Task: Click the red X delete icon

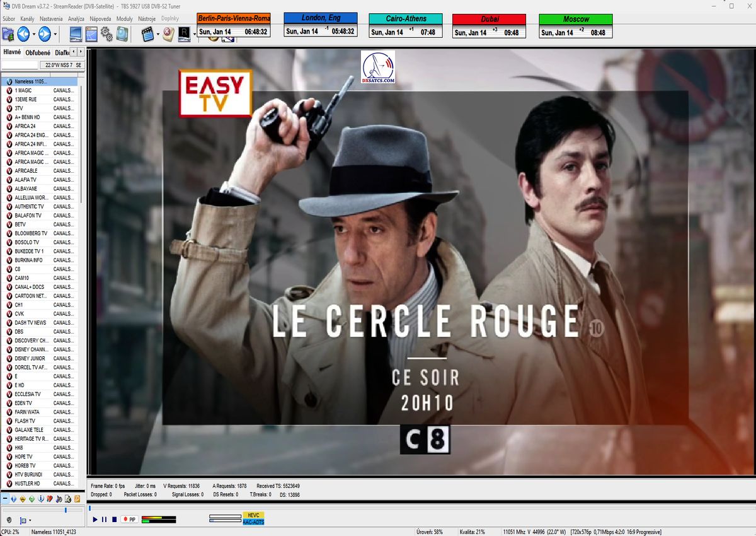Action: [168, 34]
